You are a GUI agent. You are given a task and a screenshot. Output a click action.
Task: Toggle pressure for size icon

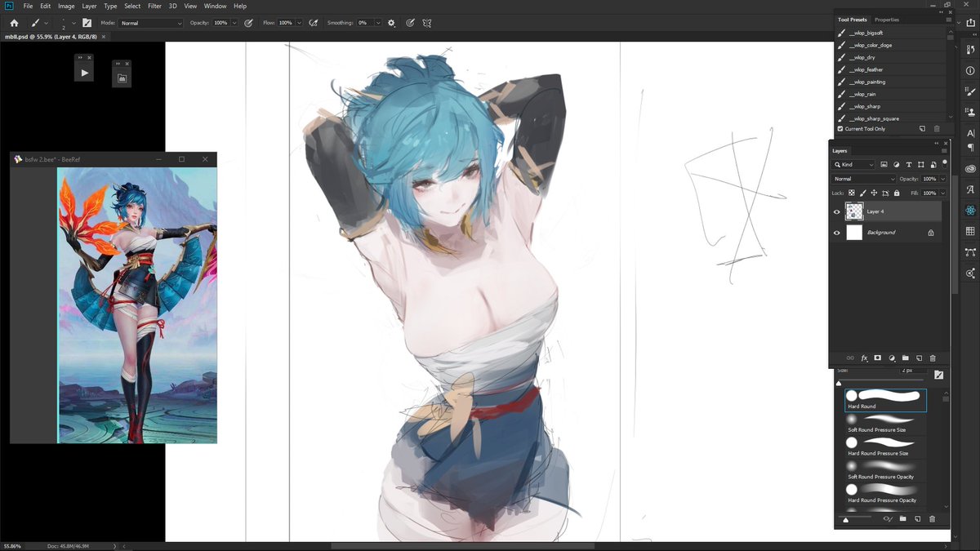click(410, 23)
